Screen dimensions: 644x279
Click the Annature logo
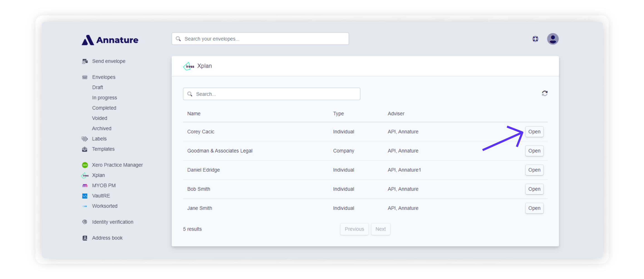pyautogui.click(x=110, y=40)
